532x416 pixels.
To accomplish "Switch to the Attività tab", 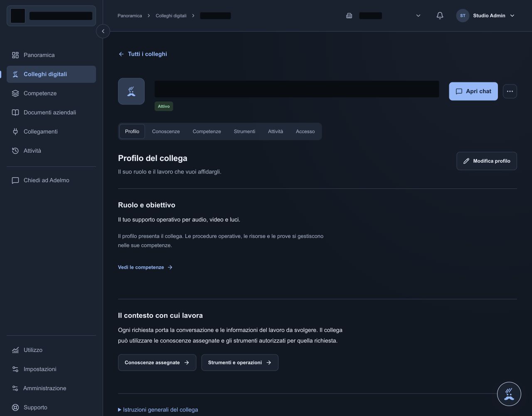I will [x=276, y=131].
